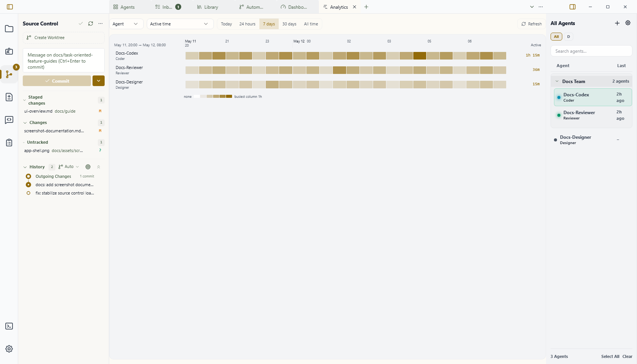Click Create Worktree button

[64, 38]
